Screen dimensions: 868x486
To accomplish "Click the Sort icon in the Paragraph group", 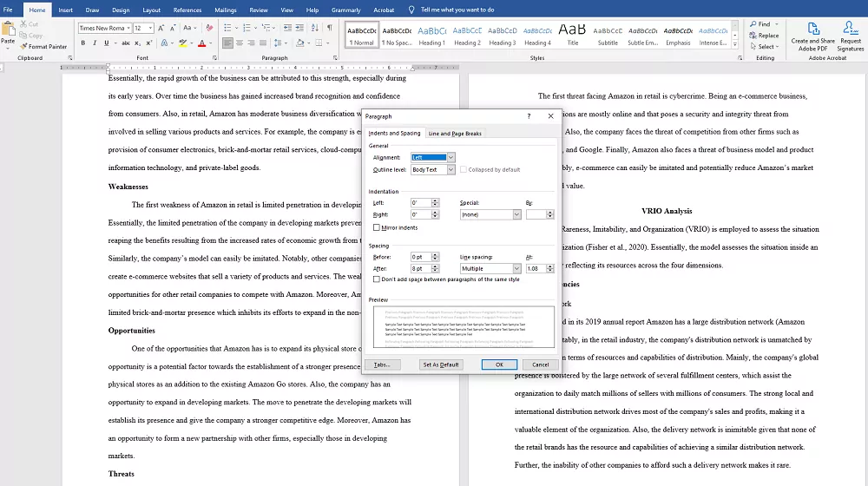I will pyautogui.click(x=315, y=28).
